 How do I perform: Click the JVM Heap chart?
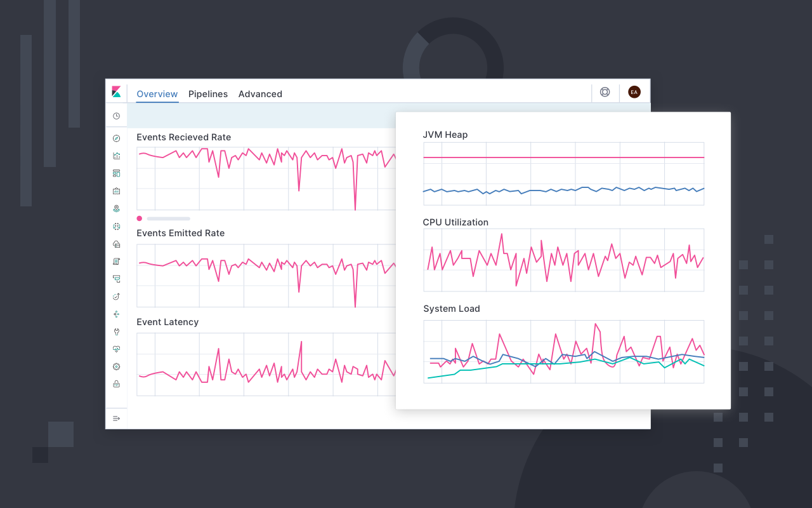click(564, 173)
